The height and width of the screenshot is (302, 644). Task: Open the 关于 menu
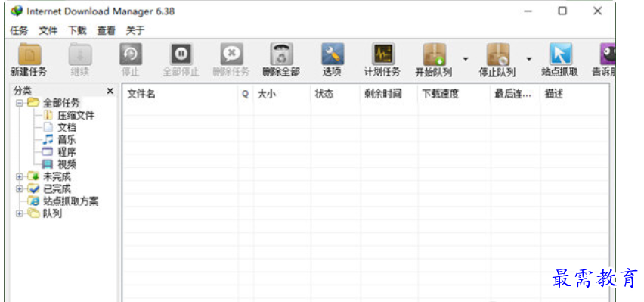coord(135,30)
